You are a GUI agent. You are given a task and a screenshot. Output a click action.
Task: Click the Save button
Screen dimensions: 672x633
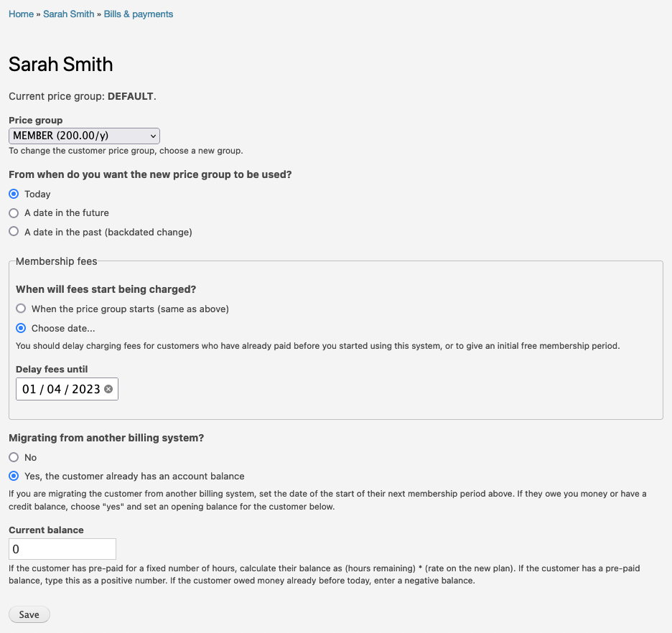(29, 614)
